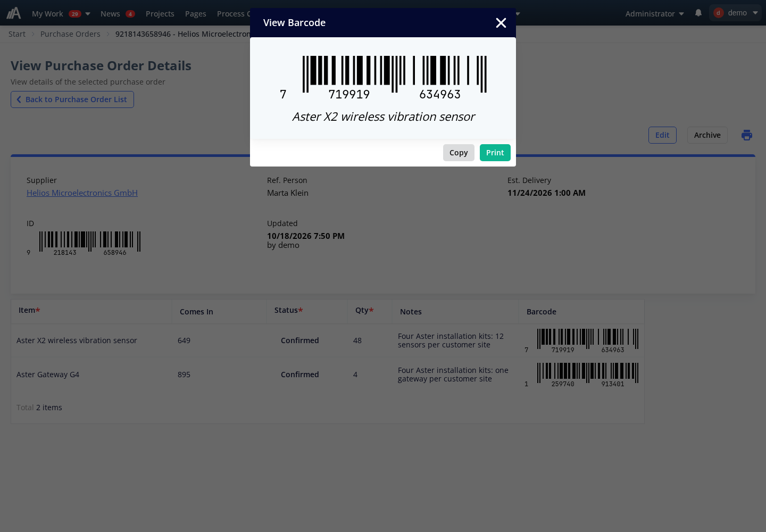Click the italic item name under the dialog barcode

pyautogui.click(x=384, y=117)
